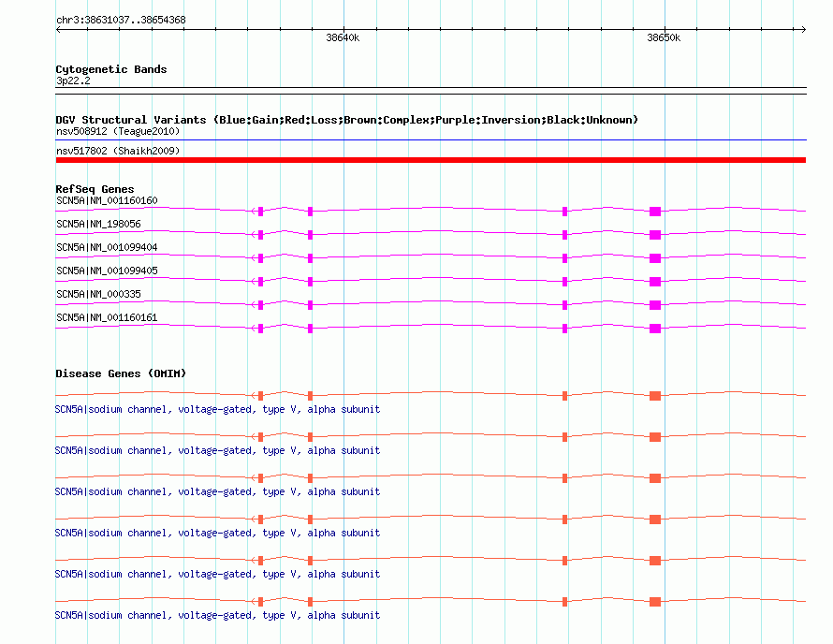
Task: Select the 3p22.2 cytogenetic band label
Action: [73, 80]
